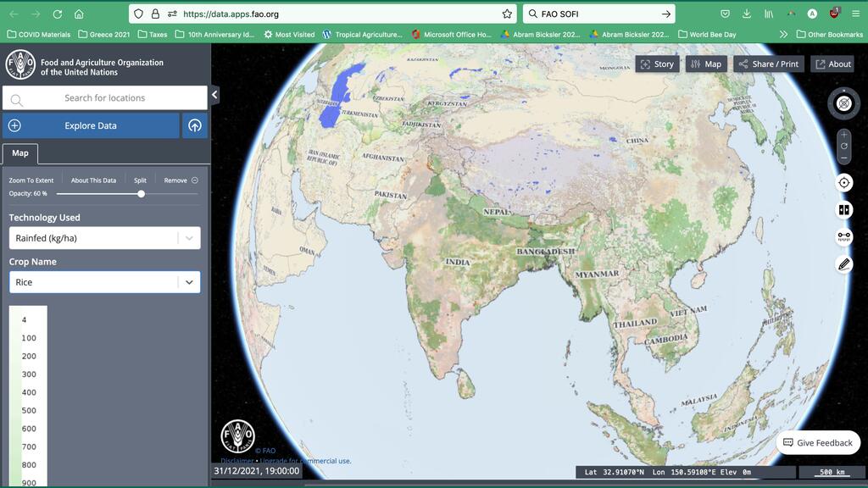Image resolution: width=868 pixels, height=488 pixels.
Task: Click the uBlock extension icon
Action: 834,13
